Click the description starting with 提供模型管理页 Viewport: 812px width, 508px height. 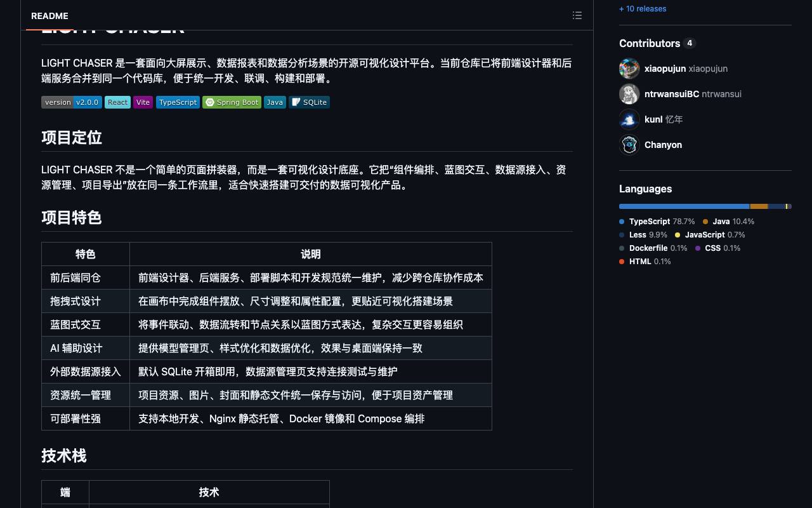[311, 348]
